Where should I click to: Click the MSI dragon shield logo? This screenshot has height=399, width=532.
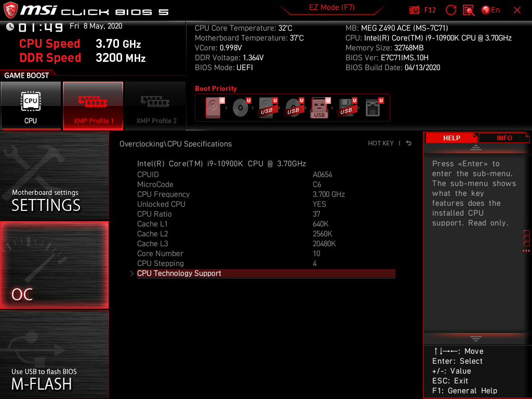click(10, 10)
